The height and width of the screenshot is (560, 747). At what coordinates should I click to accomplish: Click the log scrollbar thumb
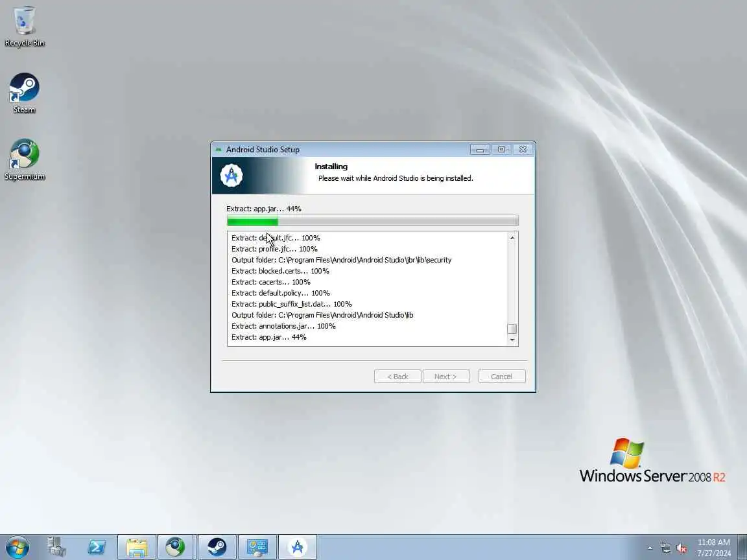click(512, 329)
